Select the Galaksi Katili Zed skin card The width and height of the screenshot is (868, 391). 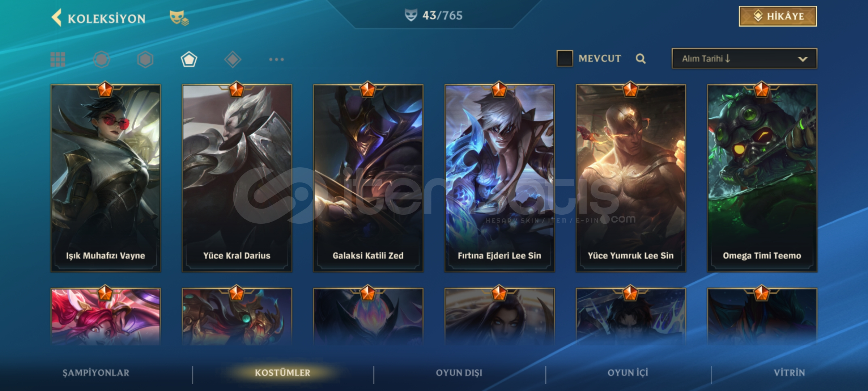(368, 178)
